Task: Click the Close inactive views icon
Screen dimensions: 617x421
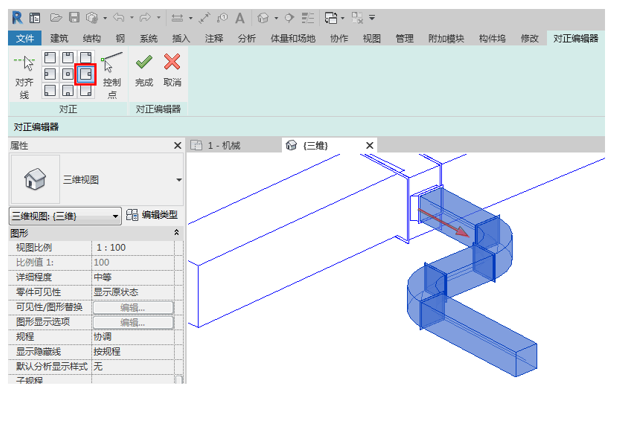Action: 357,18
